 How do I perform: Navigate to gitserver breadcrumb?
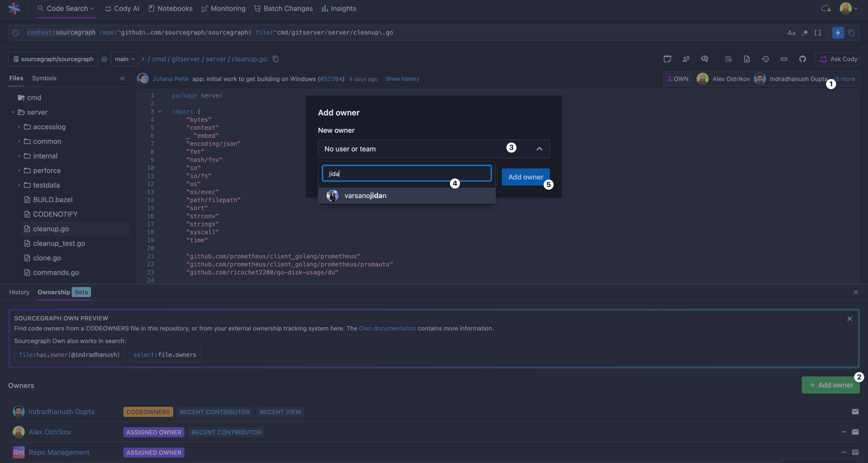point(186,59)
